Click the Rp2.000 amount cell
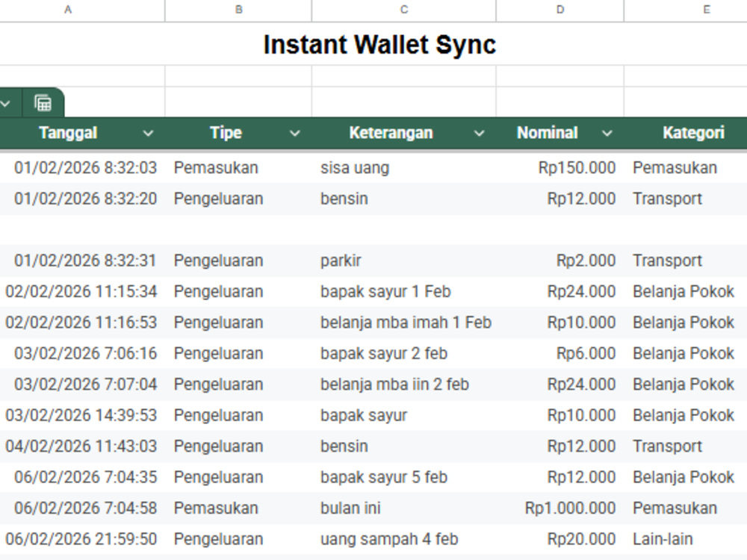Screen dimensions: 747x560 [560, 261]
